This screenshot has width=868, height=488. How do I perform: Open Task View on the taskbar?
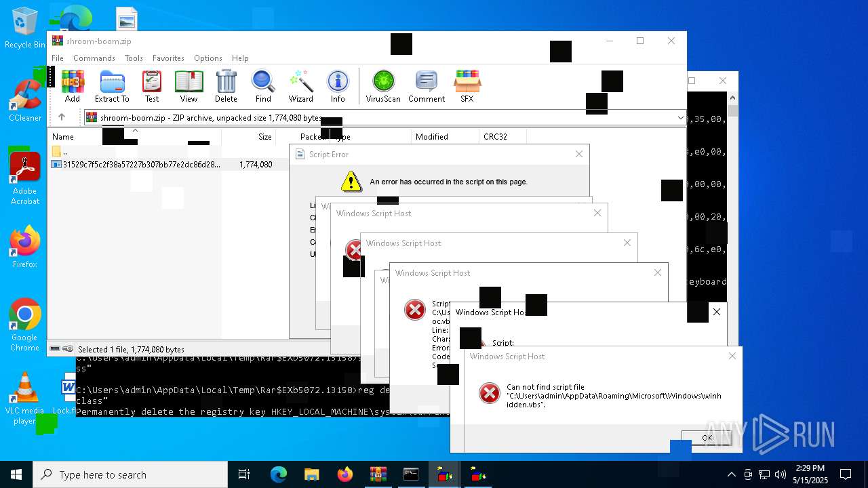244,474
